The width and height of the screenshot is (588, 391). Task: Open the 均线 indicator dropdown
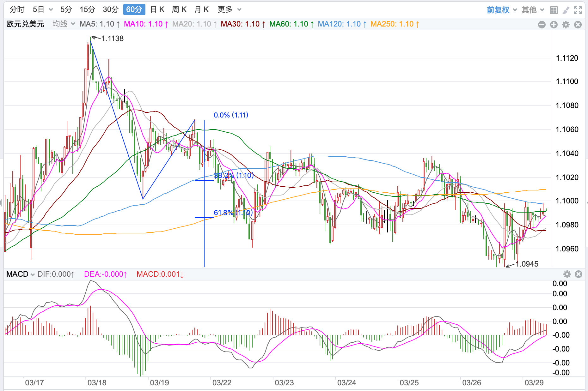click(73, 24)
